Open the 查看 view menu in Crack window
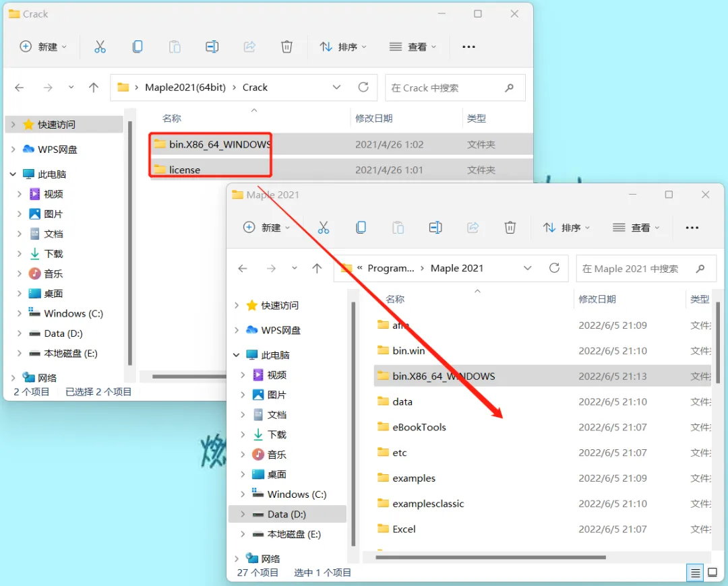 [413, 47]
